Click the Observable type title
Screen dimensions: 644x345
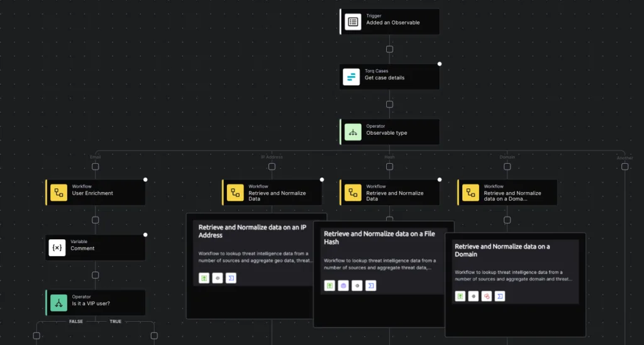point(387,133)
